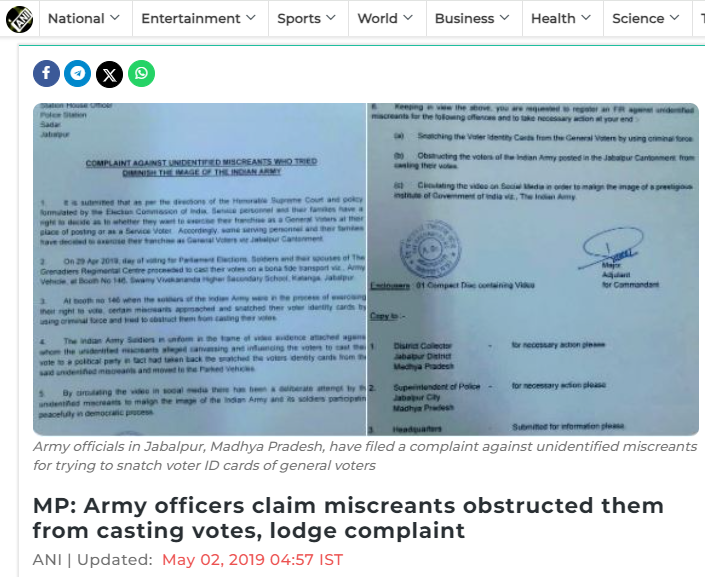The image size is (705, 577).
Task: Expand the Science dropdown chevron
Action: coord(674,18)
